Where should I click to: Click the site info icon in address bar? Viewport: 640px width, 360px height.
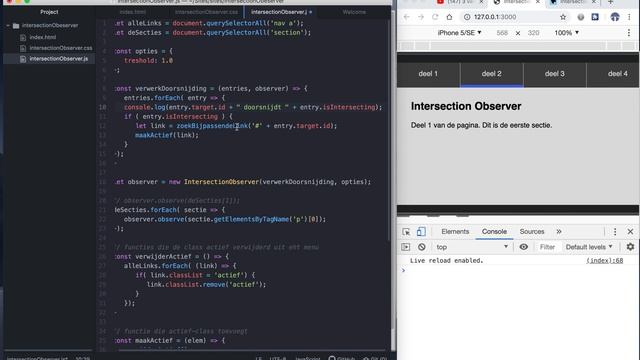[467, 17]
